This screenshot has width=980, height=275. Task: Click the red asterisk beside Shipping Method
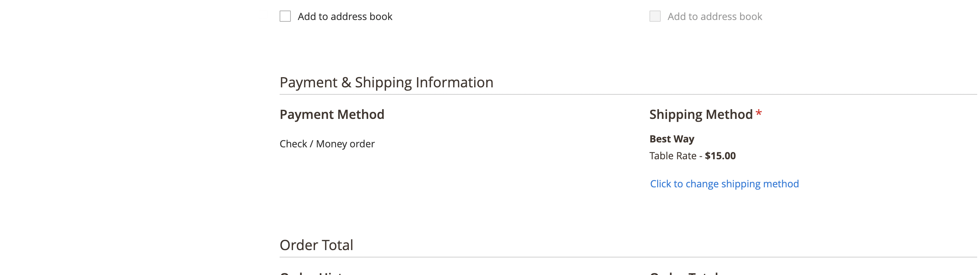759,113
